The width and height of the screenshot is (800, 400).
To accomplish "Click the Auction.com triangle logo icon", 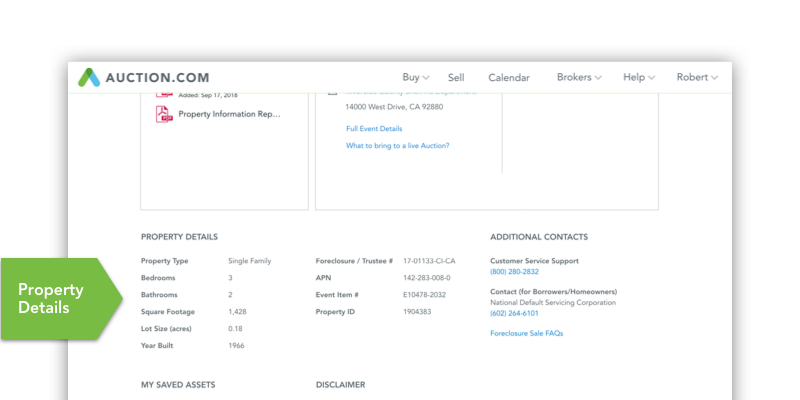I will coord(89,77).
